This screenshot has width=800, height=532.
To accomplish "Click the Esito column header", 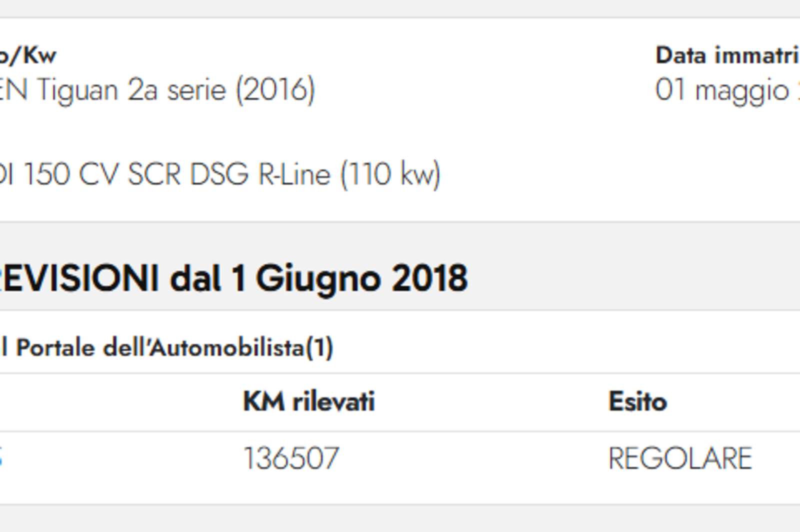I will pos(637,402).
